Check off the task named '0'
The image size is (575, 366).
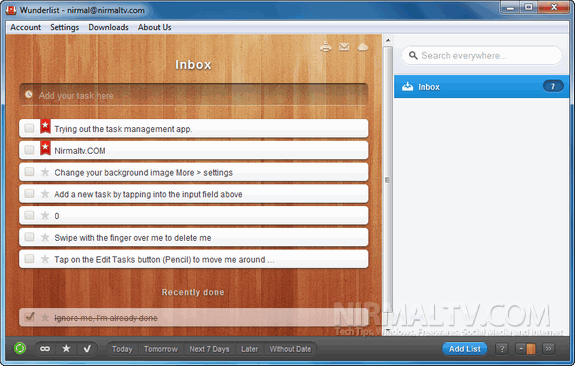coord(29,215)
